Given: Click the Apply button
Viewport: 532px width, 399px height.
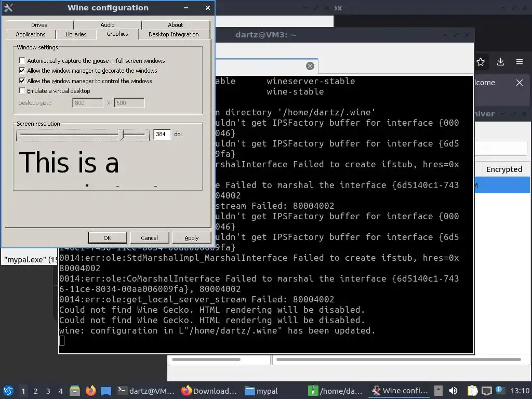Looking at the screenshot, I should tap(191, 238).
